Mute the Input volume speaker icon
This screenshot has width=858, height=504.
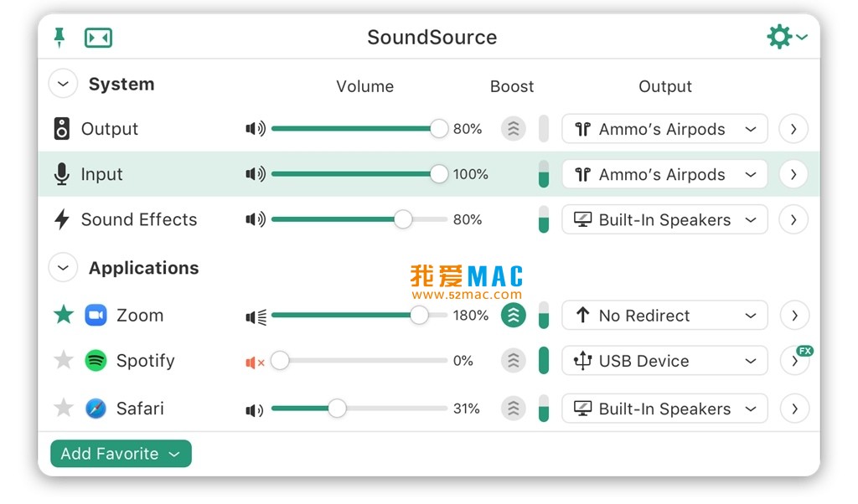pyautogui.click(x=256, y=174)
